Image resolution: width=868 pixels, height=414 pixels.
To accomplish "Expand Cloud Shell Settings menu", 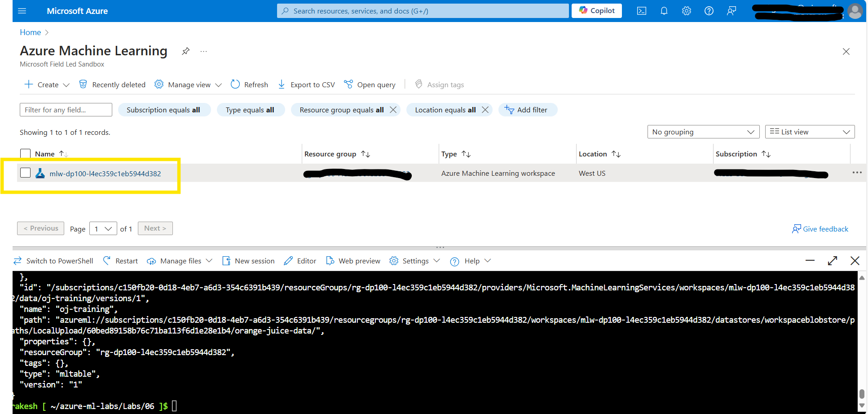I will [x=415, y=261].
